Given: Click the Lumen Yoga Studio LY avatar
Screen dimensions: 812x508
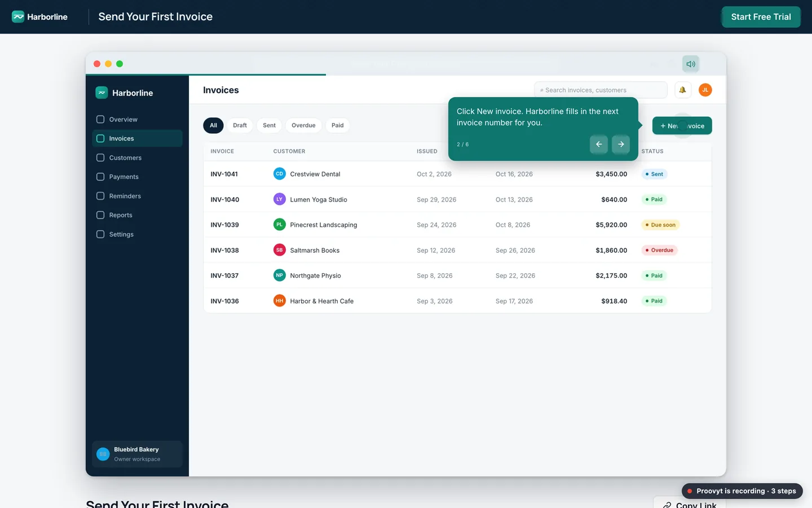Looking at the screenshot, I should [x=279, y=199].
